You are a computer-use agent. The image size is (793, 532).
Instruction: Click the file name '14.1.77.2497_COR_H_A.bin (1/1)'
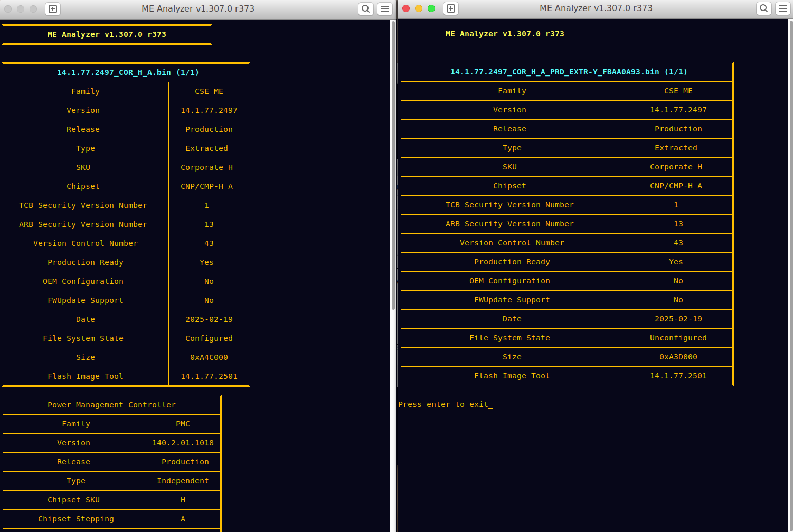pyautogui.click(x=128, y=72)
